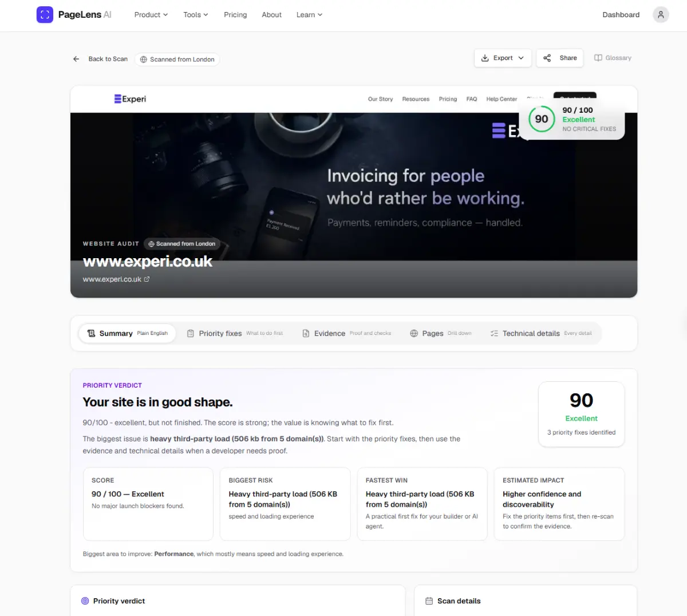Click the FASTEST WIN card
The width and height of the screenshot is (687, 616).
point(422,504)
